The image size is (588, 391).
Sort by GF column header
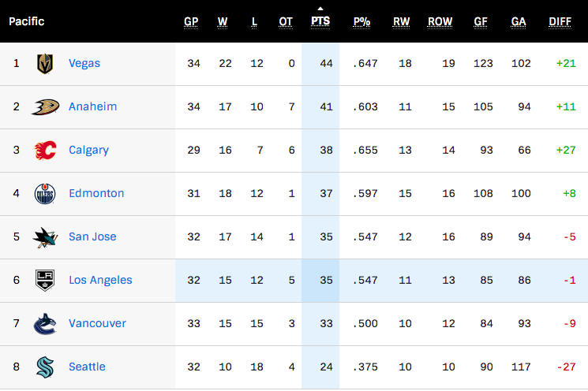[481, 22]
